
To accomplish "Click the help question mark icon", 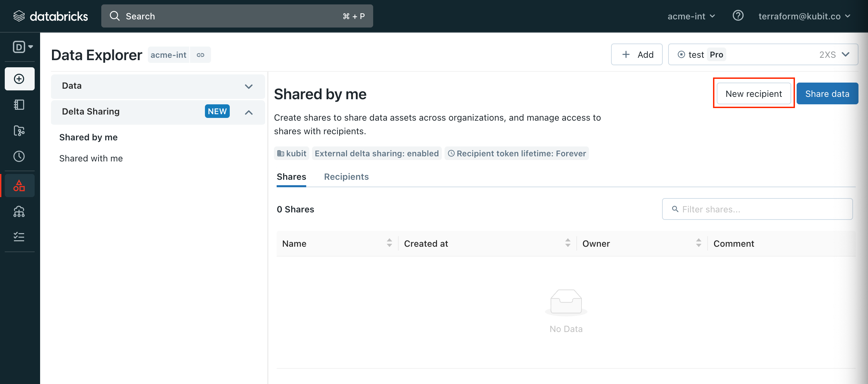I will pos(738,16).
